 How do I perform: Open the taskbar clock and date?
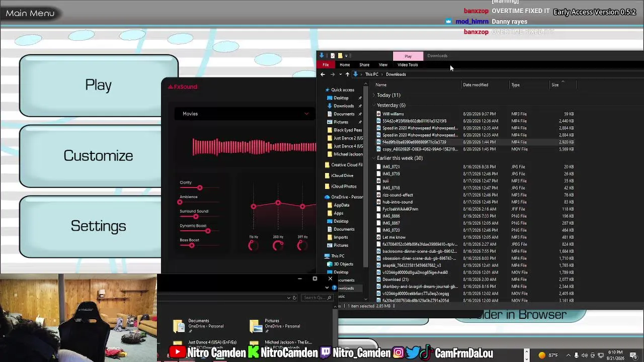click(615, 355)
